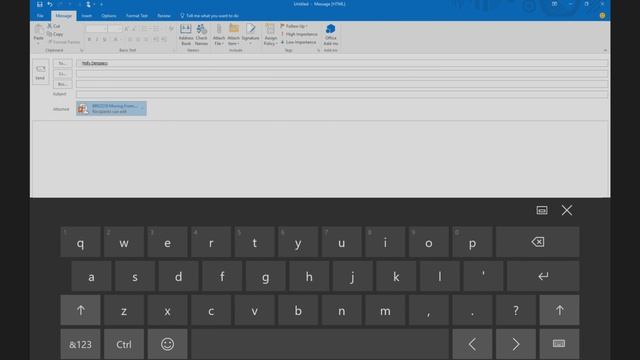Open the File tab
The width and height of the screenshot is (640, 360).
(40, 16)
